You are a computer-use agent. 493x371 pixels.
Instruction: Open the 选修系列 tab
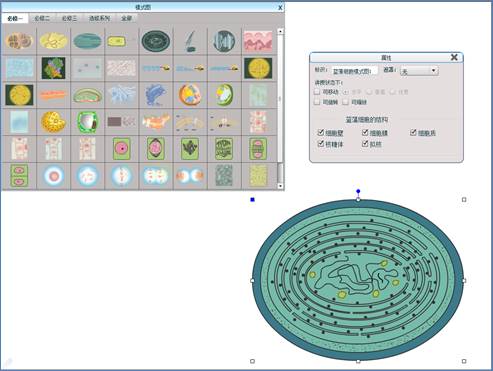[x=99, y=18]
